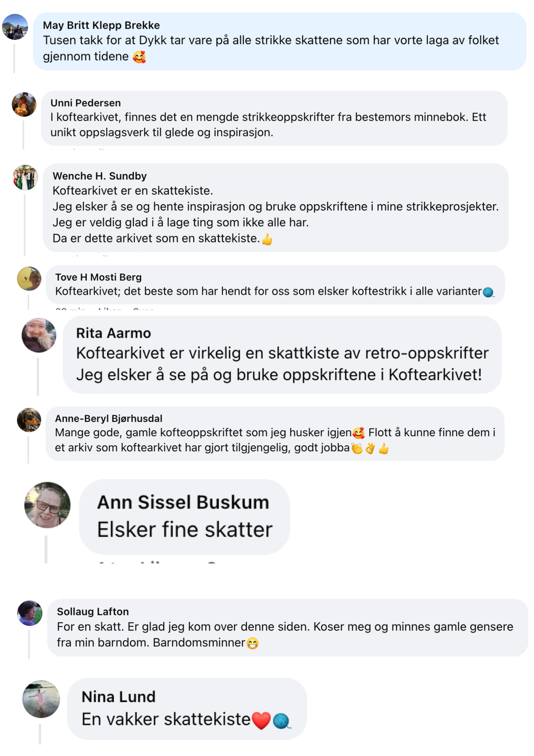This screenshot has width=534, height=756.
Task: Click the thumbs-up emoji in Wenche's comment
Action: (267, 239)
